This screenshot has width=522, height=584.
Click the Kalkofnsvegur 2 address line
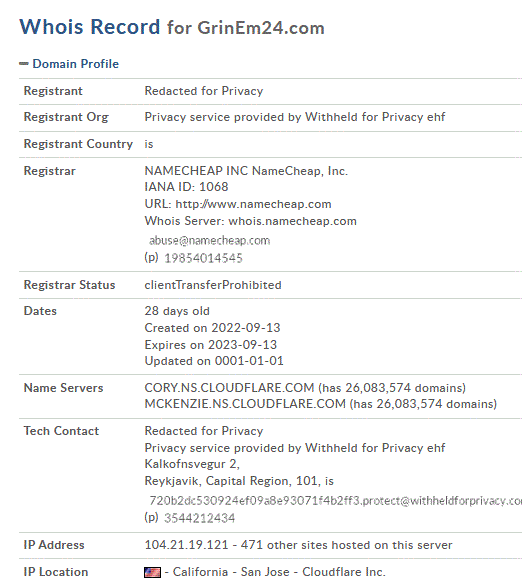(x=192, y=464)
